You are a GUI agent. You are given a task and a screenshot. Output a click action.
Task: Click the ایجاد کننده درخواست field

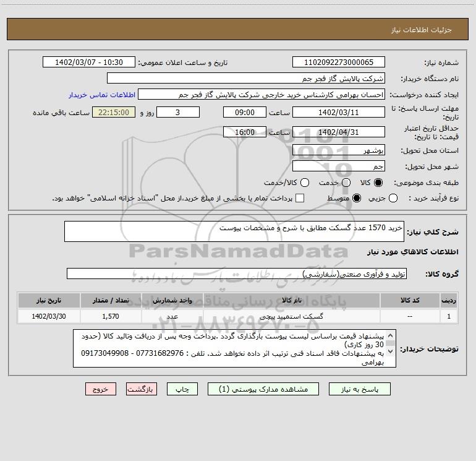[261, 94]
